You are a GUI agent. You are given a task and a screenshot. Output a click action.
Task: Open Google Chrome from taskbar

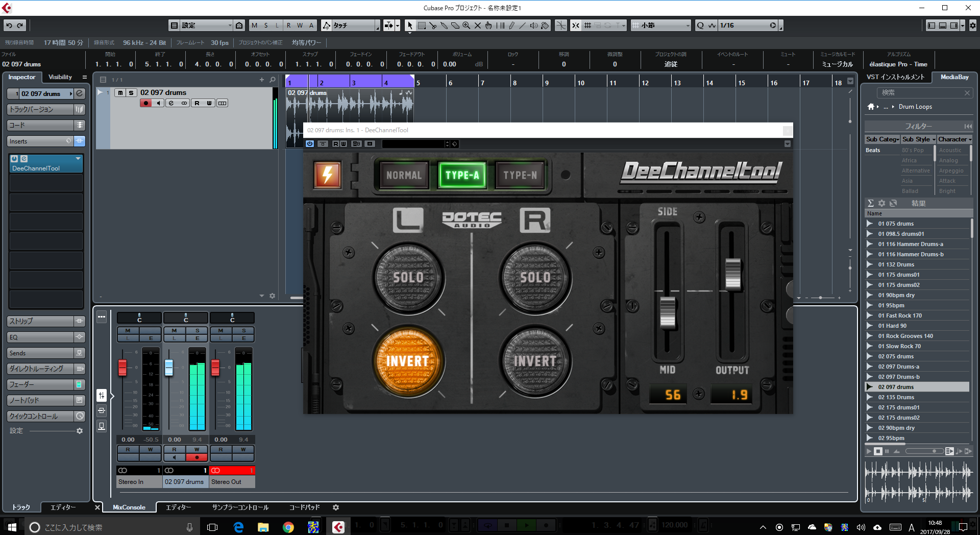coord(288,527)
